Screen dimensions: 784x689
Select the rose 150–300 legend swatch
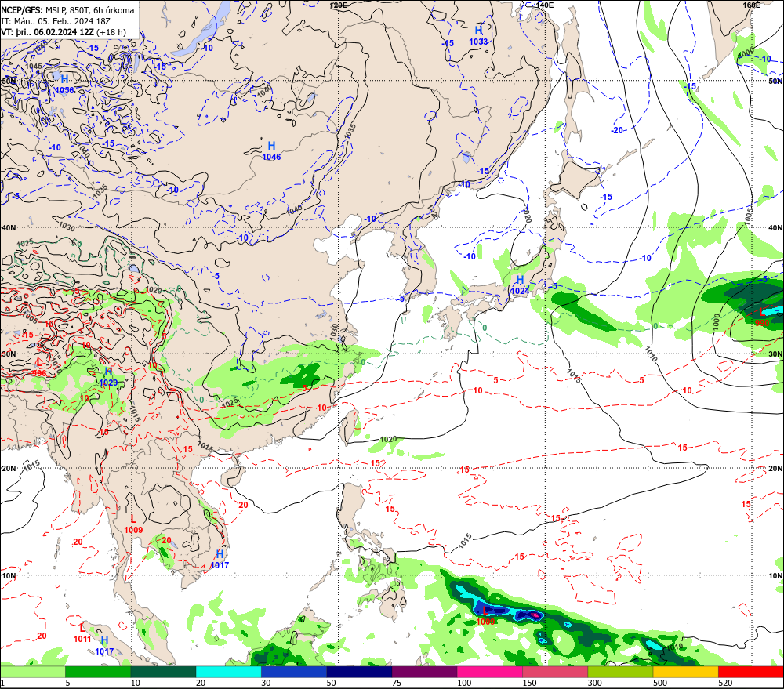click(555, 672)
